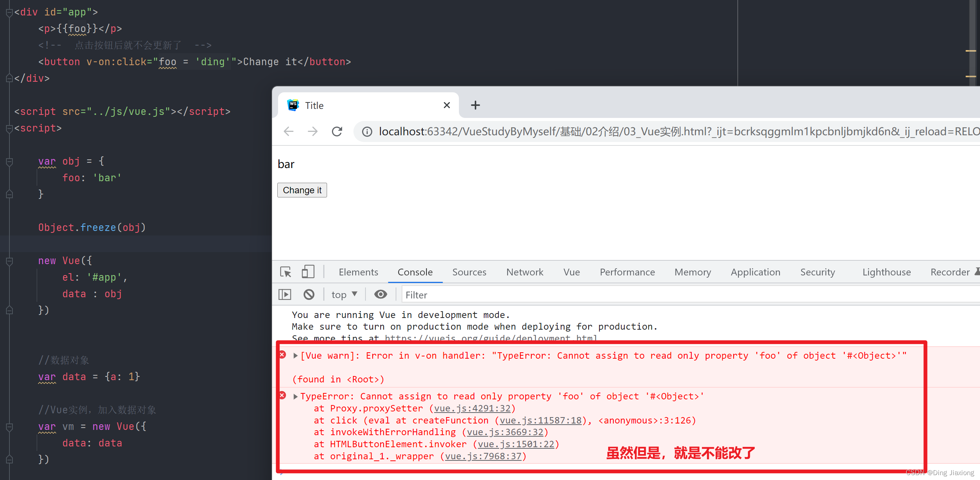Click the browser forward arrow
The width and height of the screenshot is (980, 480).
point(313,131)
